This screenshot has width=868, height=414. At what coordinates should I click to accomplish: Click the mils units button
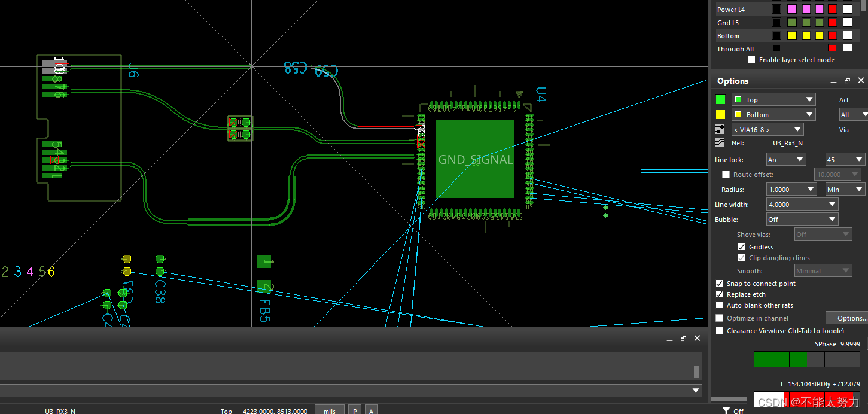(x=329, y=410)
